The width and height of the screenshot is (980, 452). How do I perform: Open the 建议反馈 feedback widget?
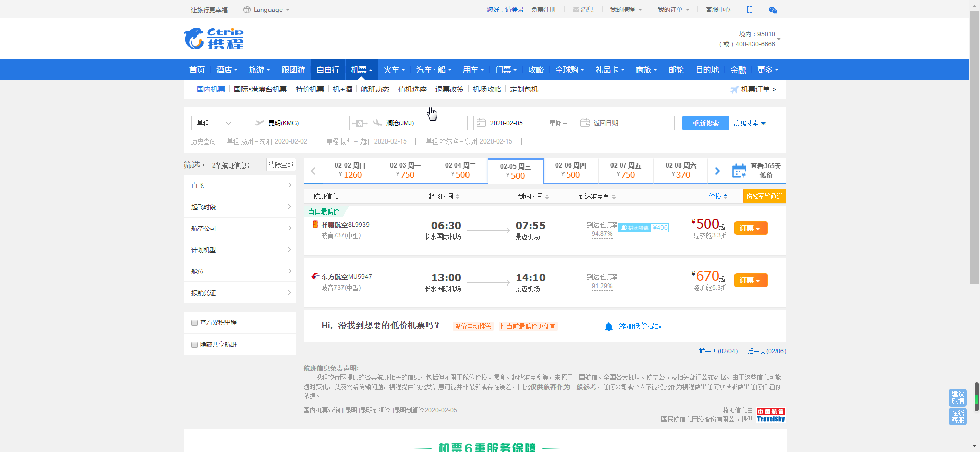pos(958,398)
